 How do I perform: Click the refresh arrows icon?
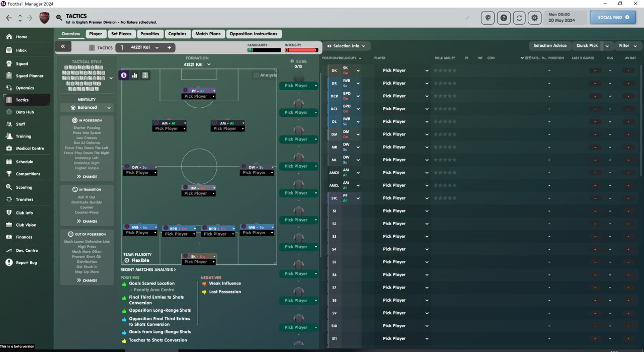[519, 18]
